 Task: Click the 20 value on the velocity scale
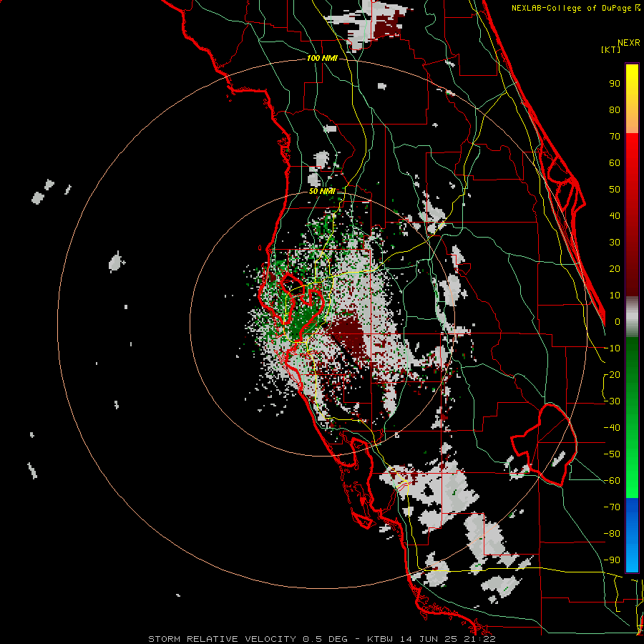pyautogui.click(x=615, y=268)
